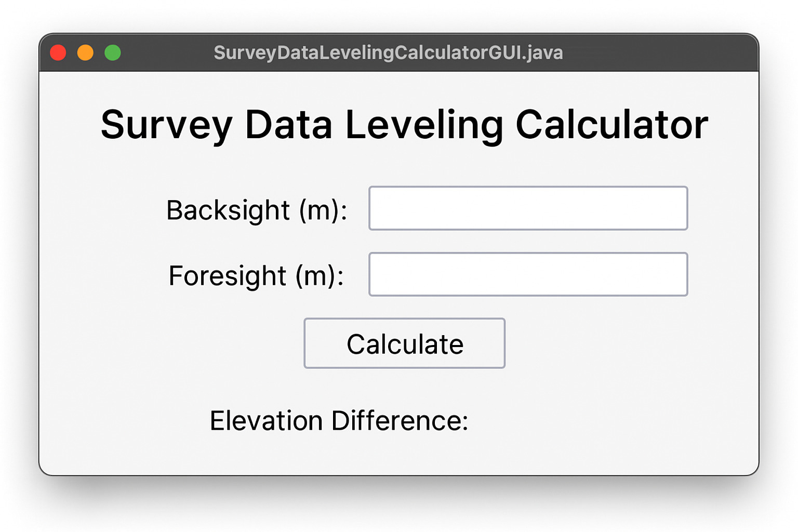
Task: Click the word Difference in result label
Action: [x=400, y=420]
